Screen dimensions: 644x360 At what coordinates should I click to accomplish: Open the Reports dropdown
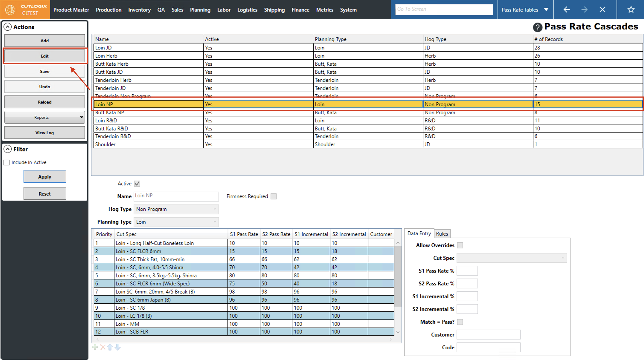coord(45,117)
